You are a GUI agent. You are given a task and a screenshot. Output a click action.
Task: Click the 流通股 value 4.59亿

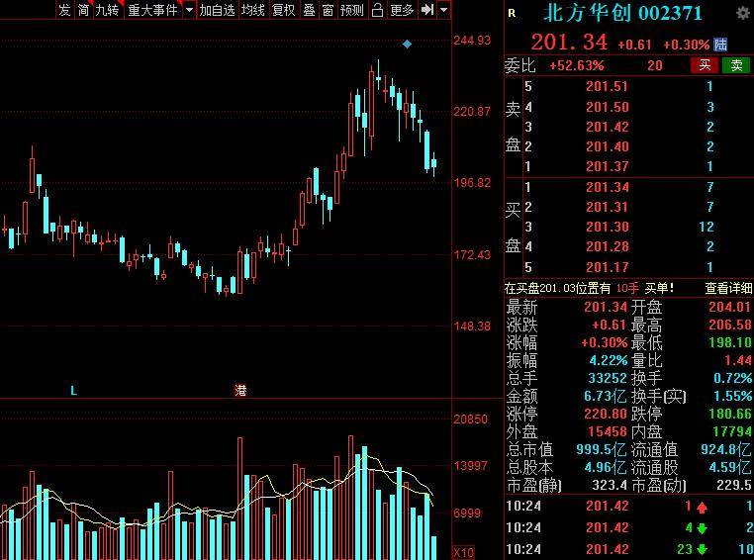pos(730,467)
